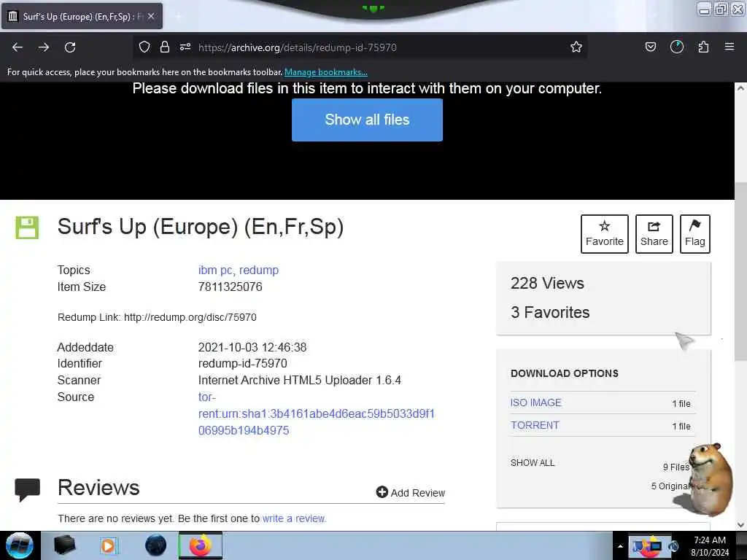Click the Firefox taskbar icon
Image resolution: width=747 pixels, height=560 pixels.
201,545
